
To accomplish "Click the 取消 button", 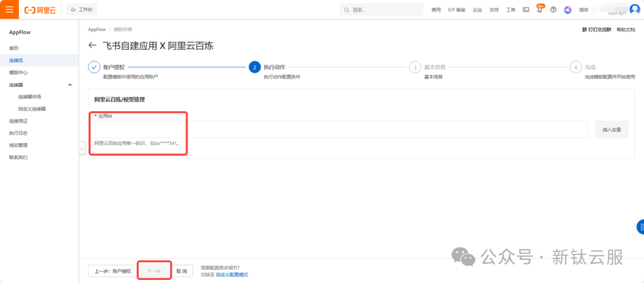I will pos(181,271).
